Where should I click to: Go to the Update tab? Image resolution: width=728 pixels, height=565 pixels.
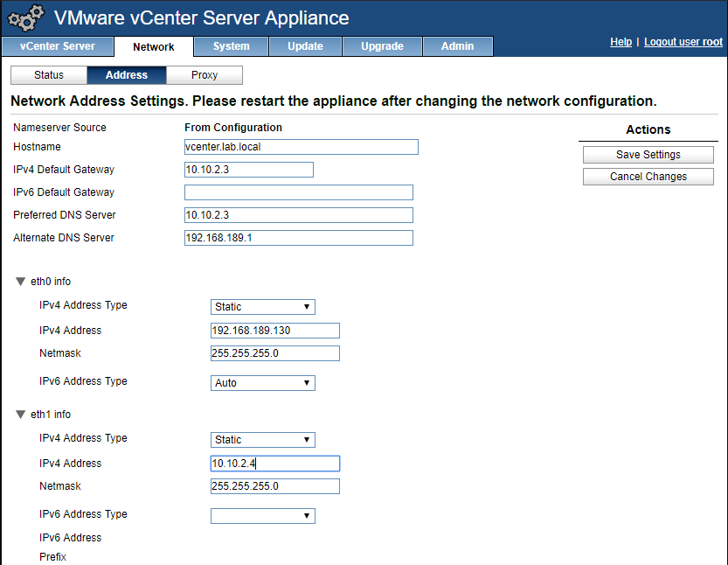pos(305,46)
